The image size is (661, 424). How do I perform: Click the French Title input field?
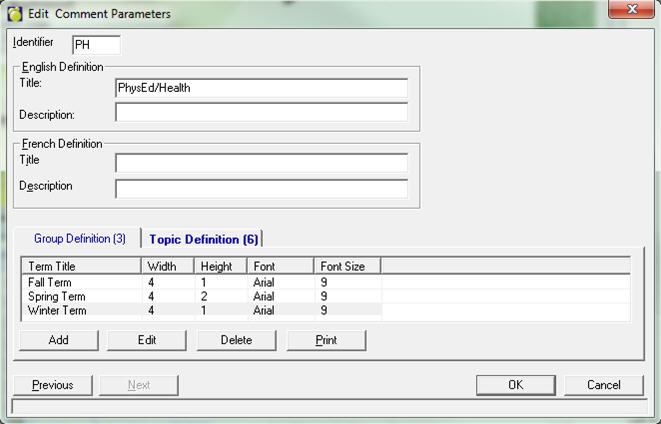tap(261, 163)
